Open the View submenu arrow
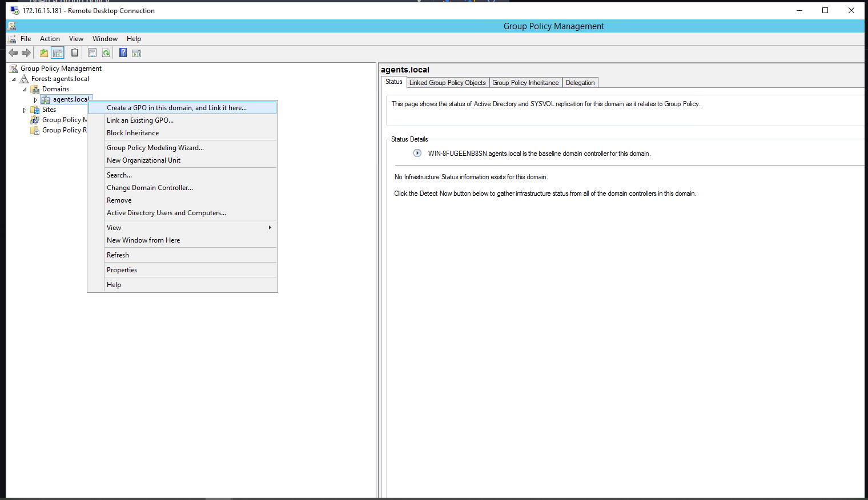 pyautogui.click(x=270, y=228)
